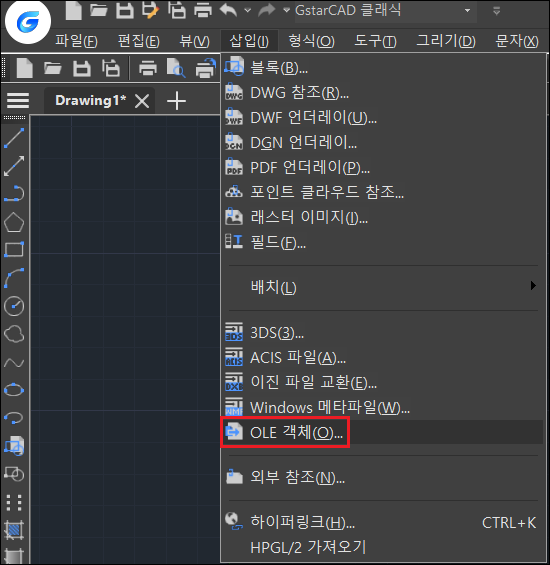The height and width of the screenshot is (565, 550).
Task: Select the Hatch tool in left toolbar
Action: [14, 530]
